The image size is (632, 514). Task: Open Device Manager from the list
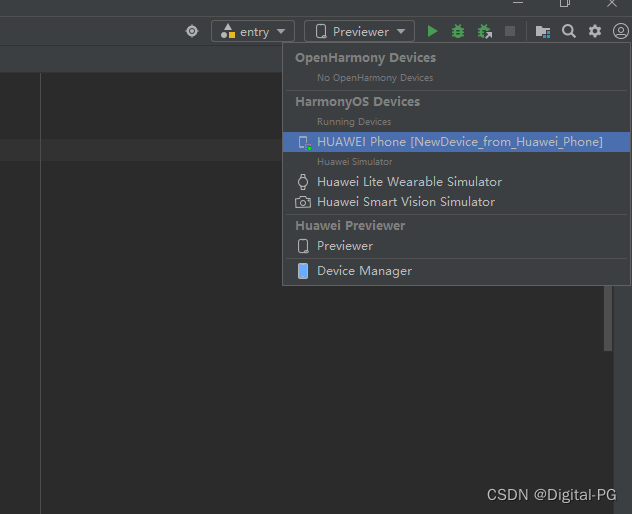click(456, 271)
